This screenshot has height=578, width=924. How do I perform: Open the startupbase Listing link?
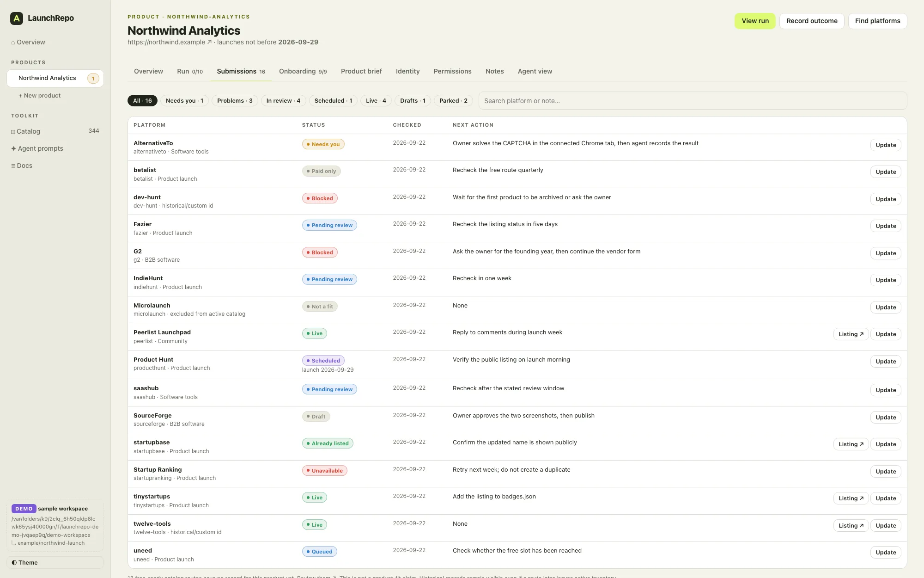pyautogui.click(x=851, y=444)
